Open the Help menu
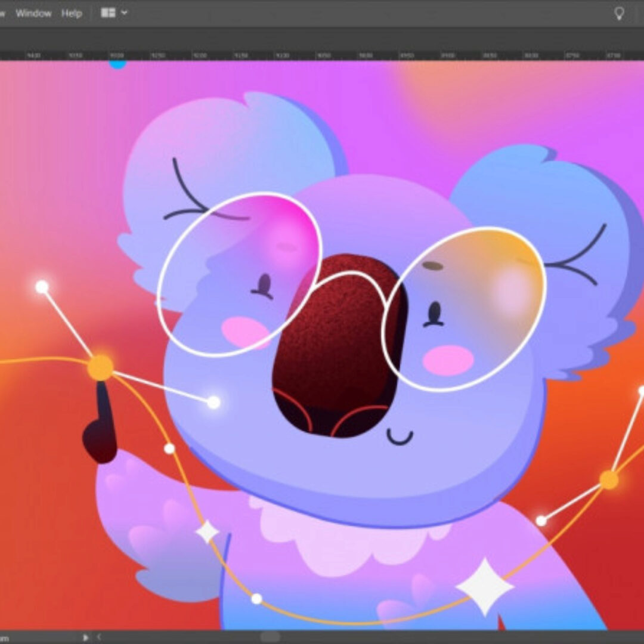The height and width of the screenshot is (644, 644). click(x=72, y=13)
